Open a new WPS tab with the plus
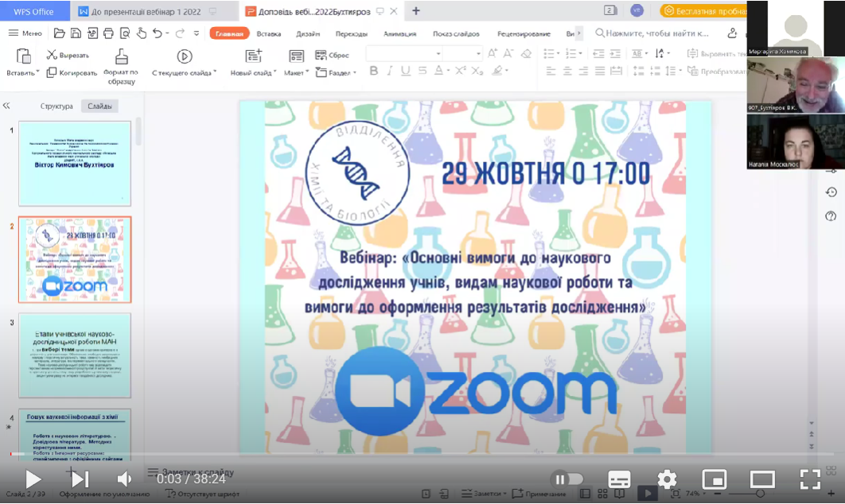 point(416,11)
